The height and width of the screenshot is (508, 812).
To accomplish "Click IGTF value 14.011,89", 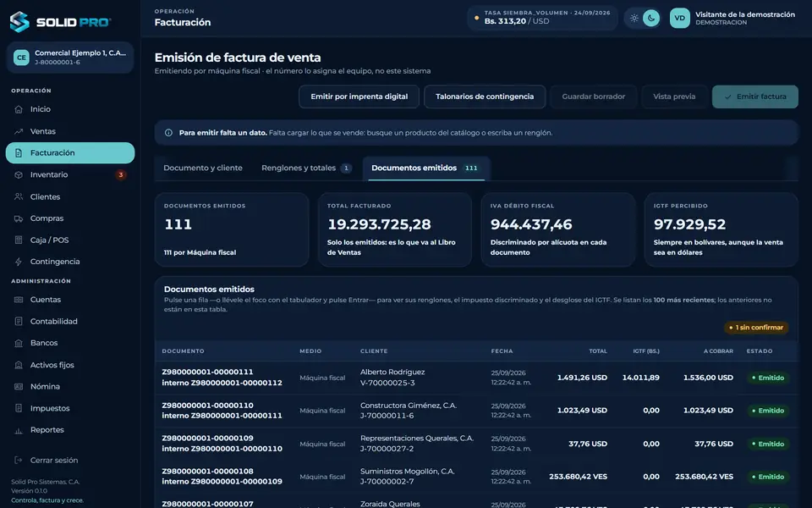I will (640, 378).
